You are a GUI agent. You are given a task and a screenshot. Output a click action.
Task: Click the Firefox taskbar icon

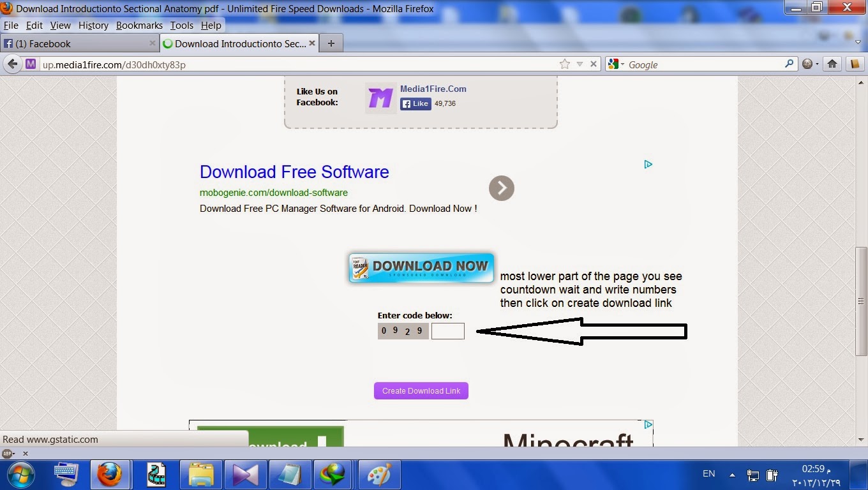[110, 475]
